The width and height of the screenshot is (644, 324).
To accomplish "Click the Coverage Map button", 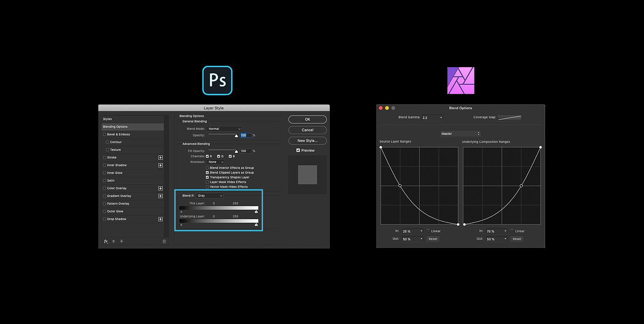I will [x=510, y=118].
